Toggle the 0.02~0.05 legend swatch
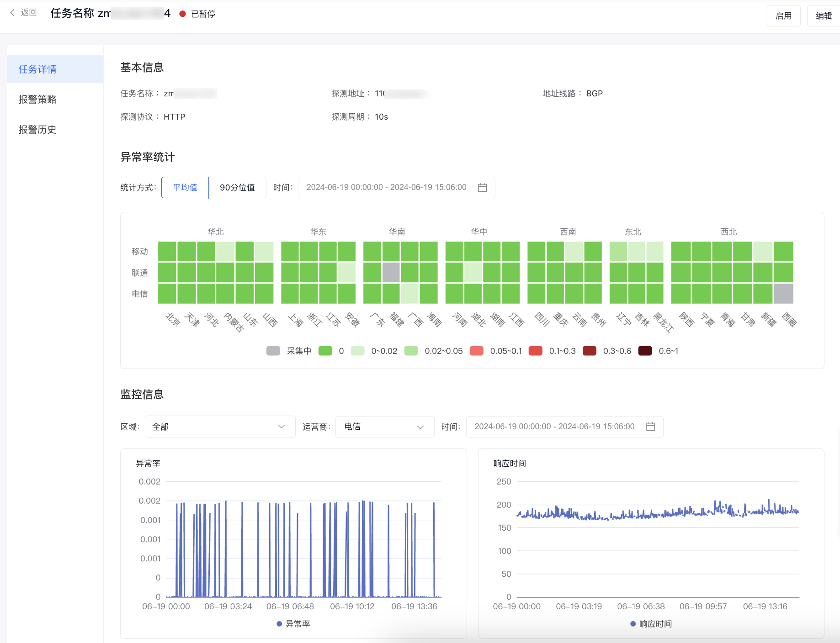Screen dimensions: 840x643 click(411, 351)
